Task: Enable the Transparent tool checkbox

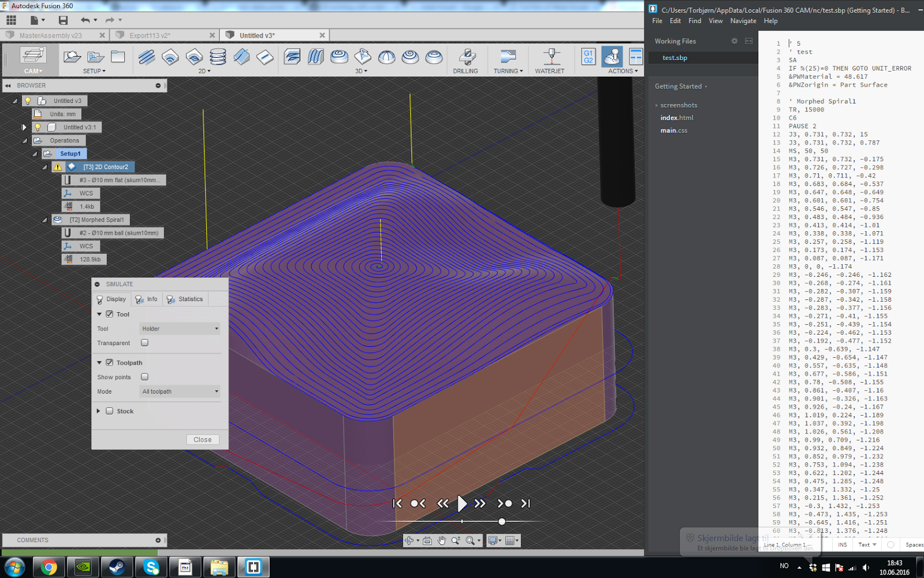Action: tap(145, 343)
